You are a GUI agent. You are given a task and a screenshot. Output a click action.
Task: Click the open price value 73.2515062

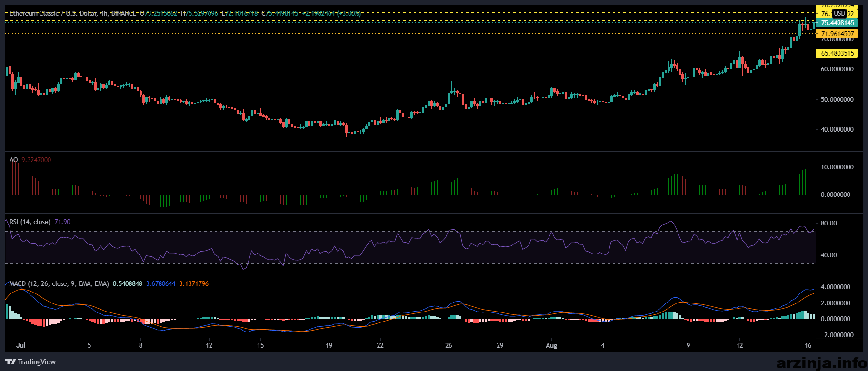(x=161, y=13)
